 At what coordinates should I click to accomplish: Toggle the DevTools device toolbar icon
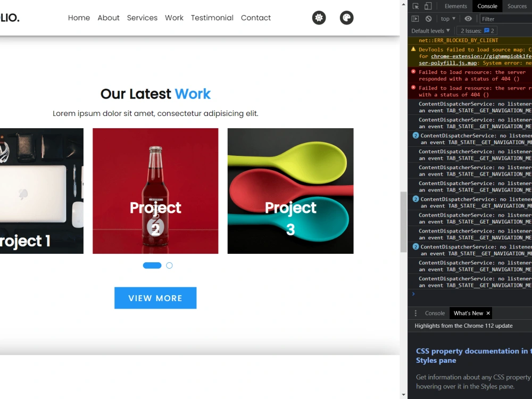428,6
